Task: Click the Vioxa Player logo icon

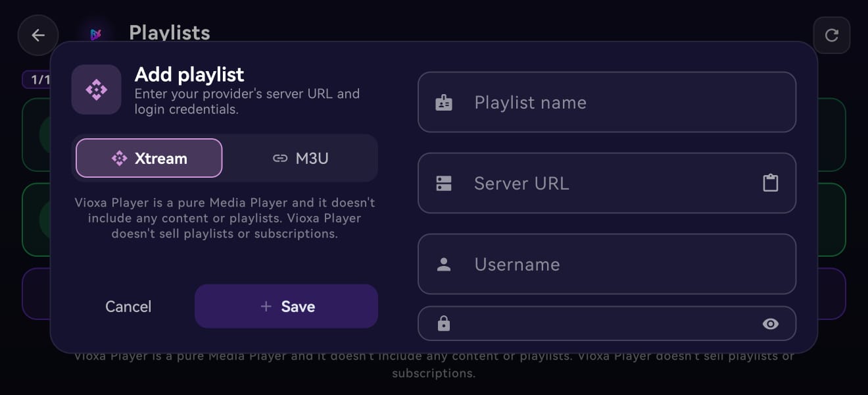Action: [x=96, y=34]
